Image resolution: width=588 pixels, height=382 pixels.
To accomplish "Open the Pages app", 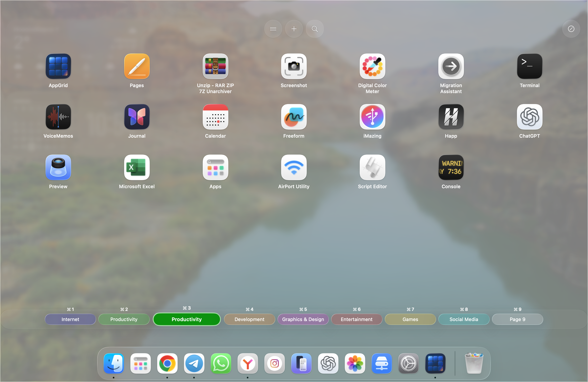I will (137, 66).
